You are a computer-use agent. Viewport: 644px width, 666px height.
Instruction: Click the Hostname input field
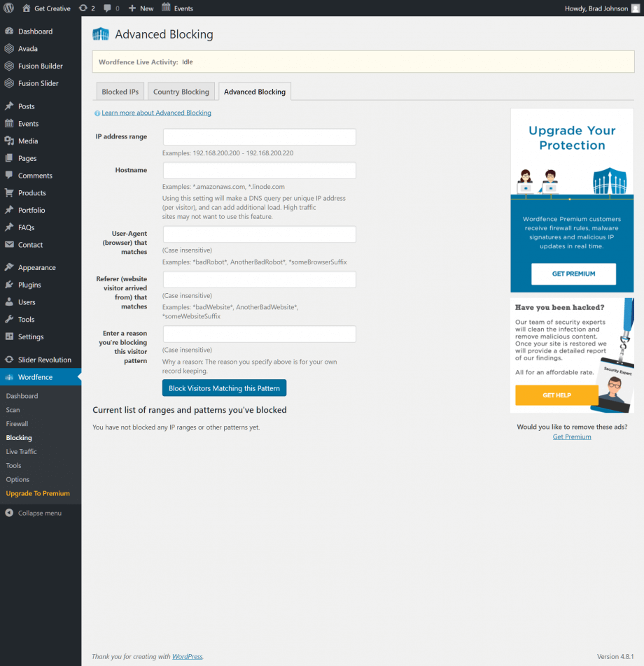259,170
